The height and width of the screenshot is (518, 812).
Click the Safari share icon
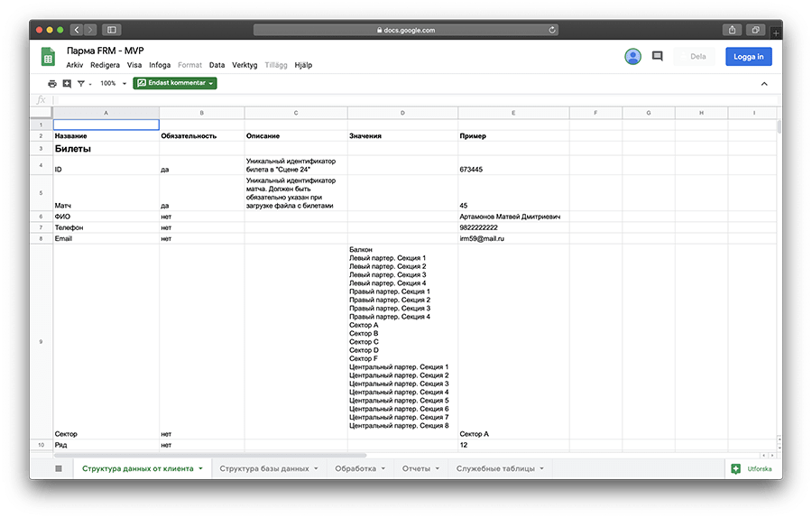tap(735, 30)
